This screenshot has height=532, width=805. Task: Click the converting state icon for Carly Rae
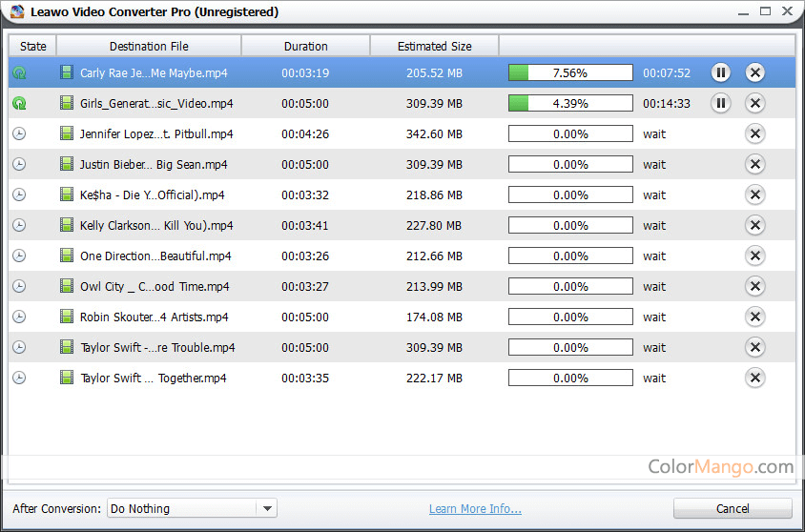(19, 72)
